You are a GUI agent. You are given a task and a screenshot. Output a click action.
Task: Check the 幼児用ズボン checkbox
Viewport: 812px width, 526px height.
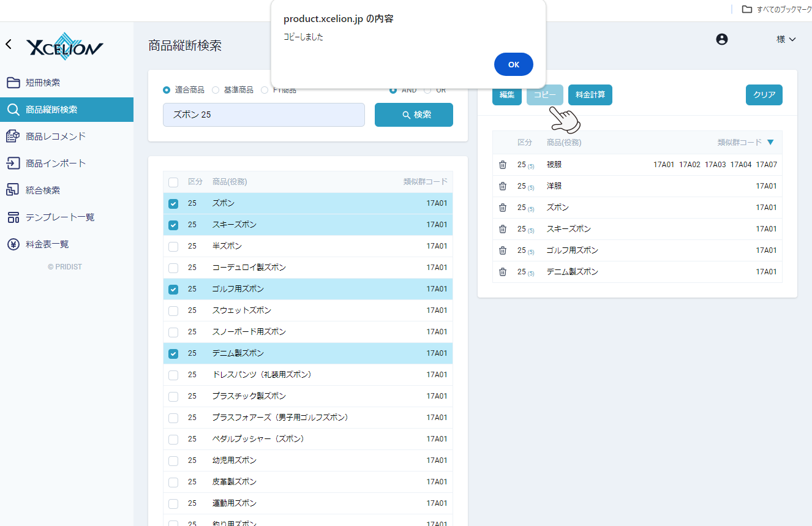coord(173,460)
